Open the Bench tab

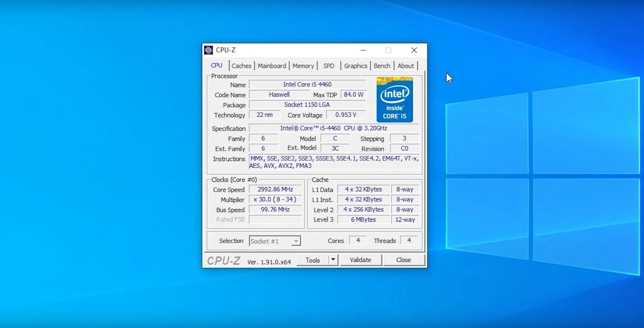[382, 66]
